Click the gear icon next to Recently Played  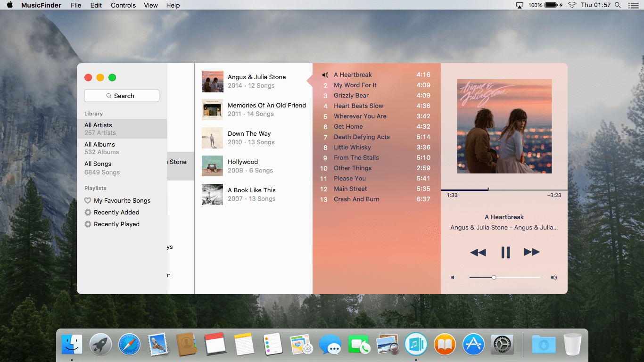(x=88, y=224)
